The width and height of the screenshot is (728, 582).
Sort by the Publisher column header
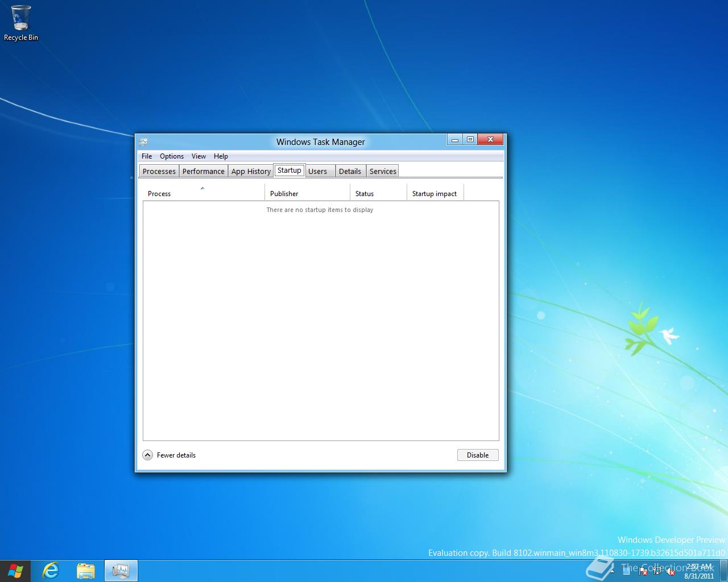[308, 192]
